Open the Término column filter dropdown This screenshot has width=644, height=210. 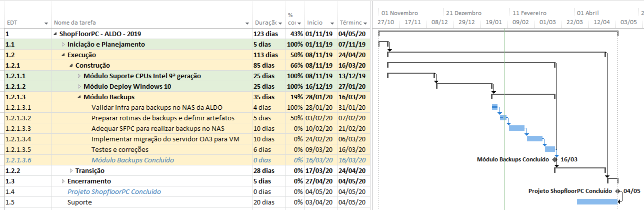365,24
